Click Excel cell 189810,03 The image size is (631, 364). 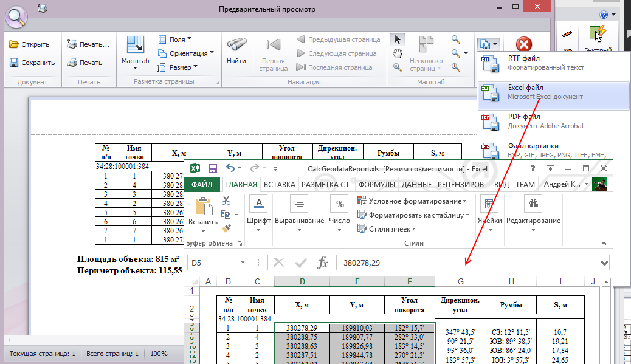357,328
